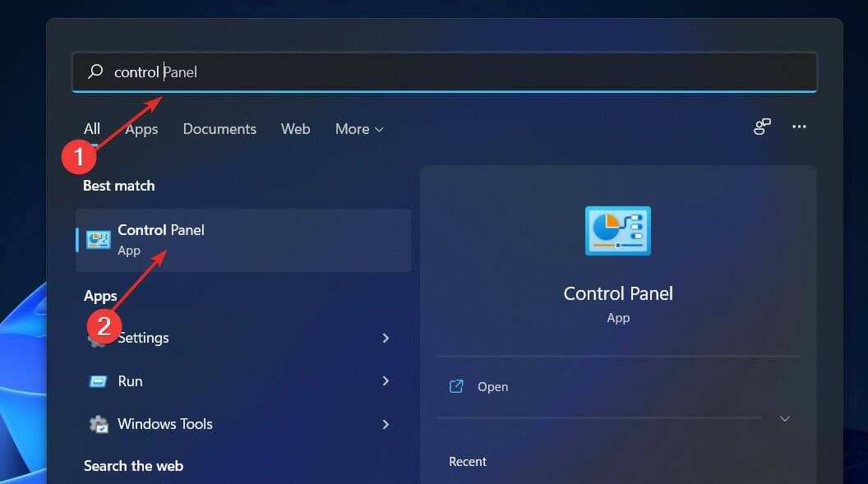Click the search magnifier icon
The width and height of the screenshot is (868, 484).
point(95,71)
